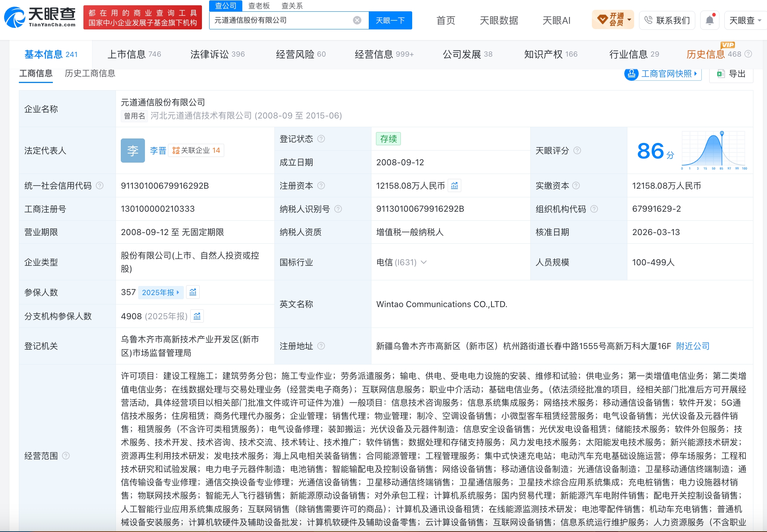This screenshot has width=767, height=532.
Task: Open the insured headcount chart icon
Action: click(193, 292)
